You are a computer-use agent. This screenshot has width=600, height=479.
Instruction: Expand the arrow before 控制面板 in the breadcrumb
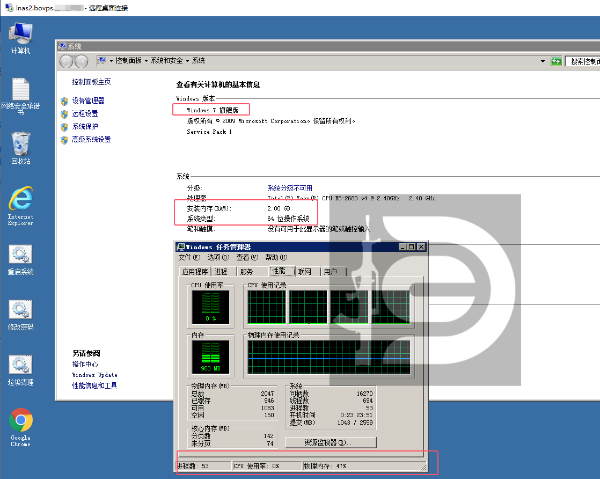[x=111, y=61]
